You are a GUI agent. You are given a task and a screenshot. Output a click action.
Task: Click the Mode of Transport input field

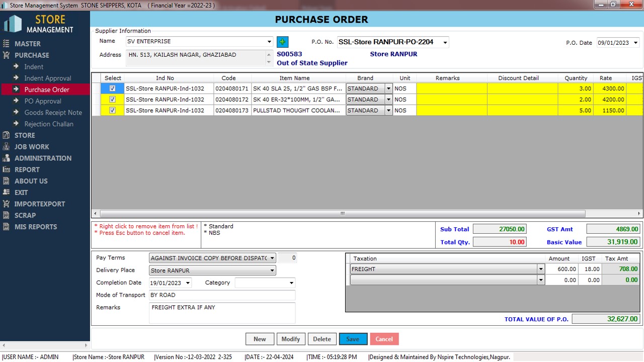tap(222, 295)
